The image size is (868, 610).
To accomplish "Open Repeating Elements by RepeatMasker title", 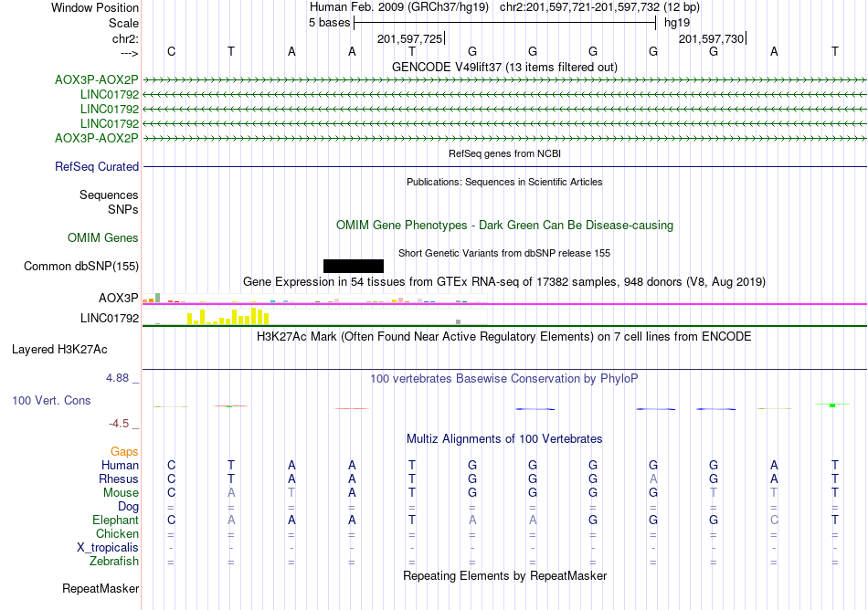I will click(x=504, y=575).
